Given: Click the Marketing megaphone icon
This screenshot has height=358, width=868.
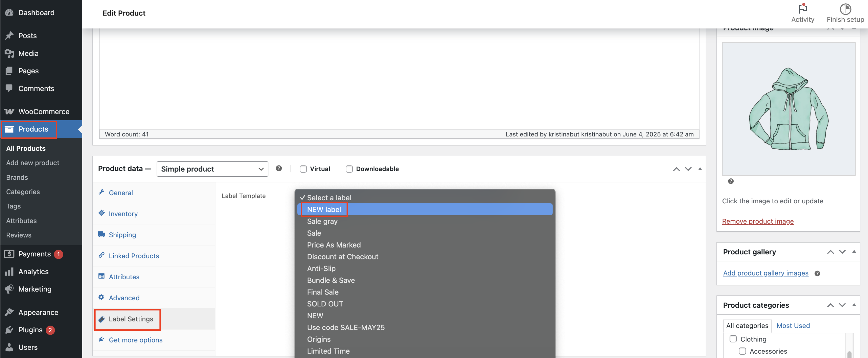Looking at the screenshot, I should [9, 289].
